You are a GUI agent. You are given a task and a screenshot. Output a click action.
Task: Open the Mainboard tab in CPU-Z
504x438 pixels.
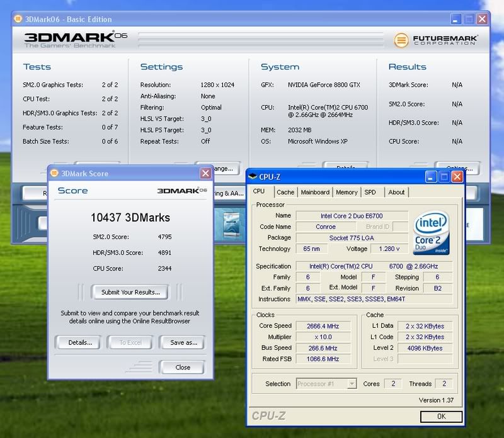click(315, 193)
